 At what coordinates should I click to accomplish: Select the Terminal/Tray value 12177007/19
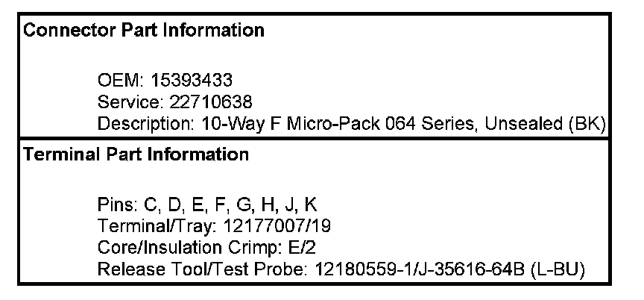point(252,225)
